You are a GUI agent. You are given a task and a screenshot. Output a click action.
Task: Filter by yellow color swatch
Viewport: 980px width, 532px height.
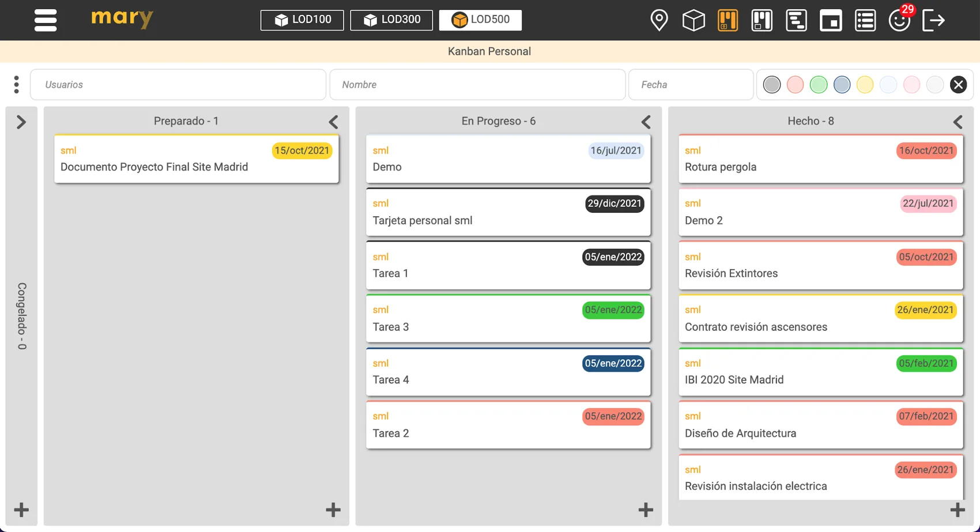865,85
